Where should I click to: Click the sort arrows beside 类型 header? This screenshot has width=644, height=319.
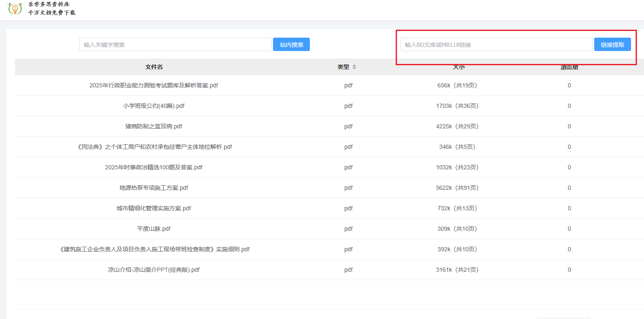tap(354, 67)
